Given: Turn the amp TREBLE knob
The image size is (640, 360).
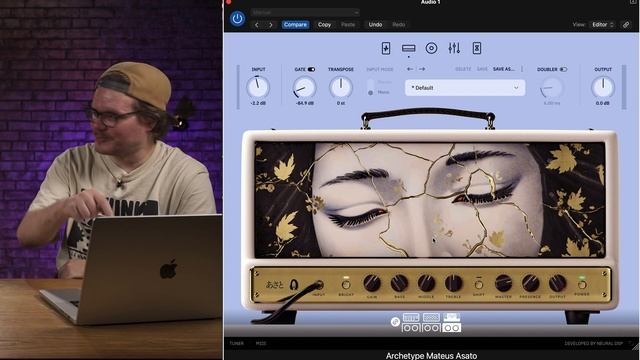Looking at the screenshot, I should coord(453,283).
